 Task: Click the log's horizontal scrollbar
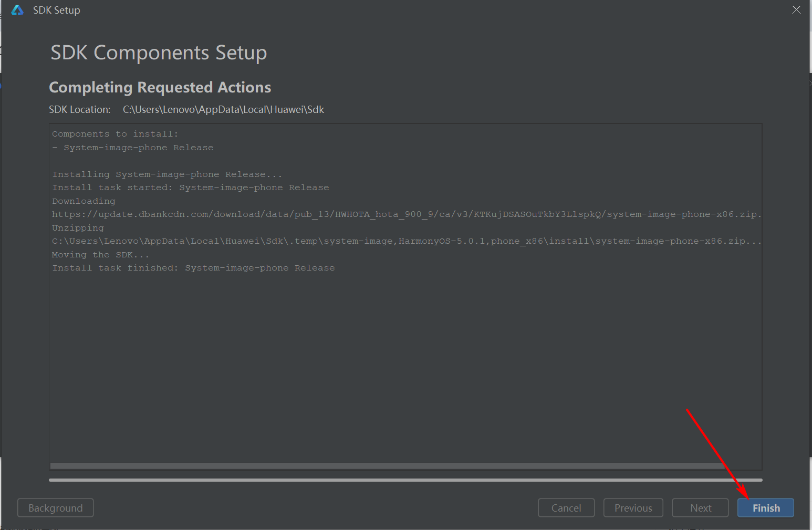pos(389,466)
